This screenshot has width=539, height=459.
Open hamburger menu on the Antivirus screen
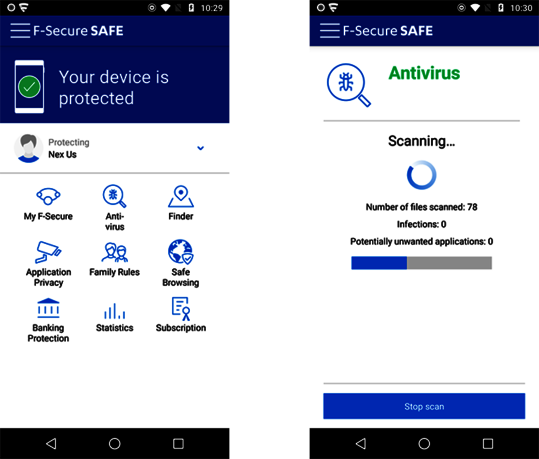pos(329,31)
